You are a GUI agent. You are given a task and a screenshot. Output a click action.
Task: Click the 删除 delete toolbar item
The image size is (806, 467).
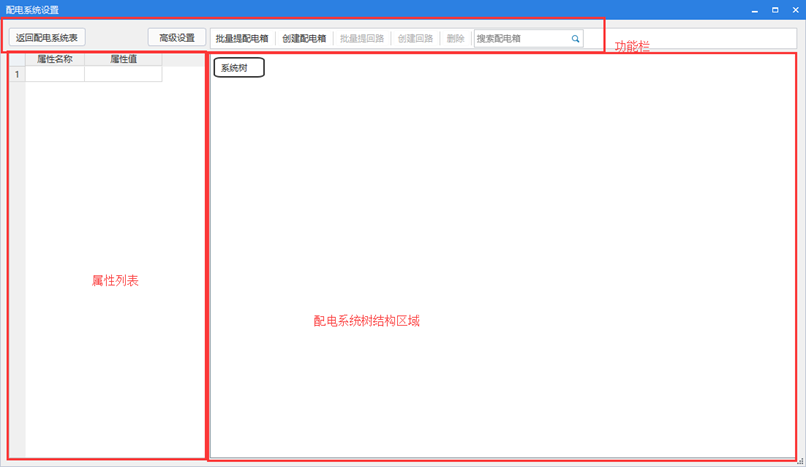coord(455,39)
